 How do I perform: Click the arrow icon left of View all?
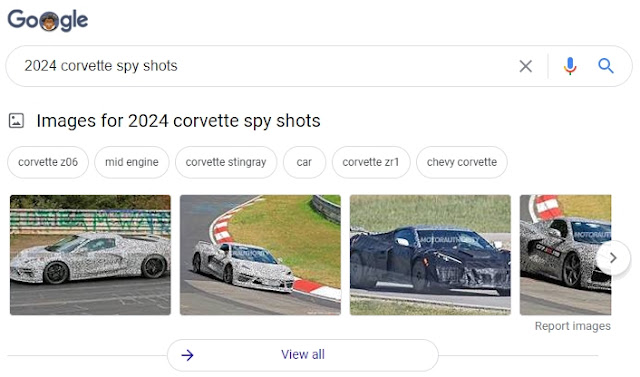[x=187, y=355]
